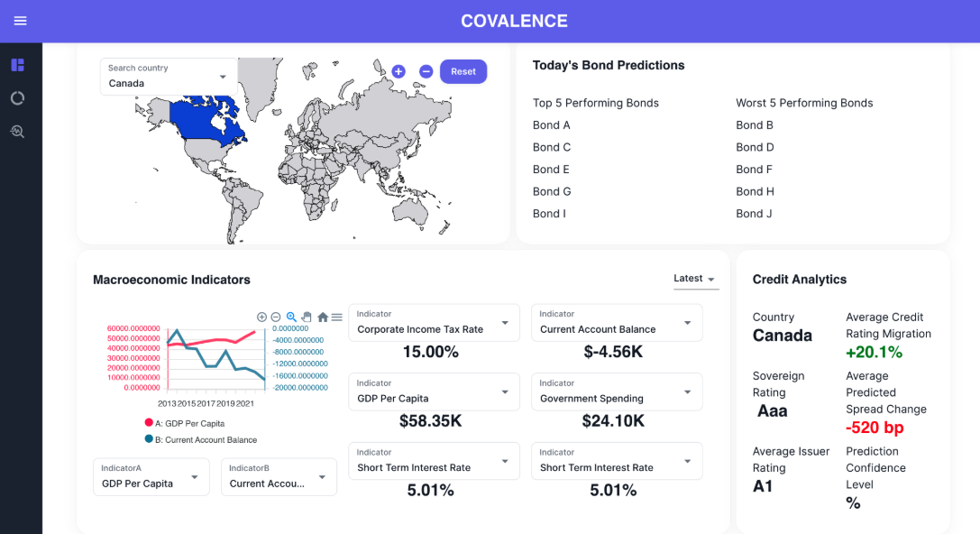
Task: Open the Corporate Income Tax Rate indicator dropdown
Action: coord(434,323)
